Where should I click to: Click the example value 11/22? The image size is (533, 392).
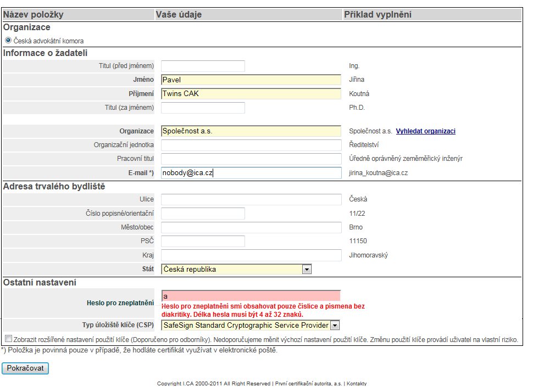[x=357, y=214]
